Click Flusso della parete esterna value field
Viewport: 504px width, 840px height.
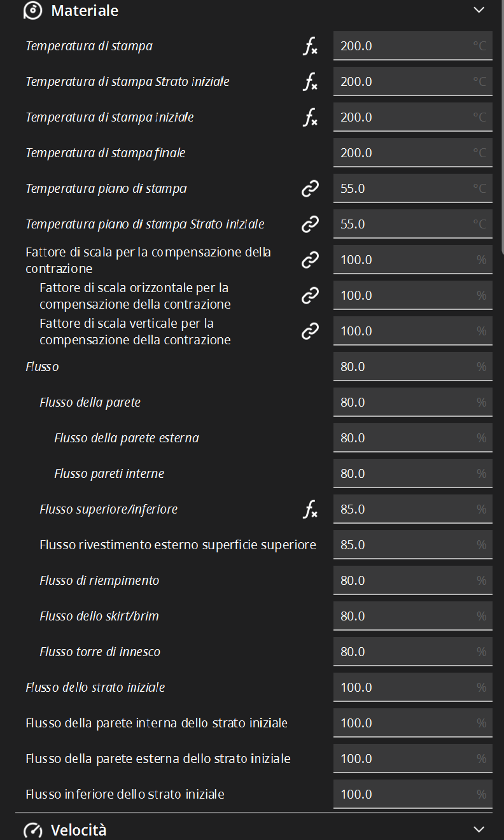click(x=404, y=438)
